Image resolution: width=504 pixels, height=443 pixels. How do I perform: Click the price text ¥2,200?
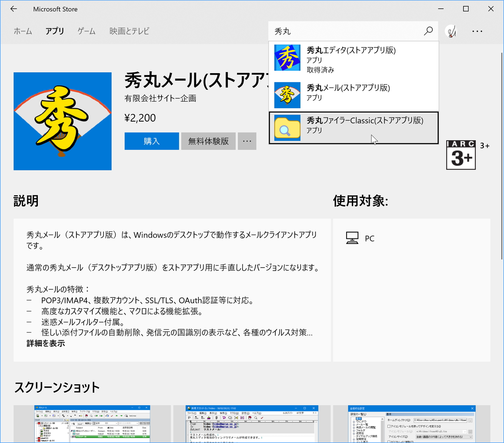(140, 118)
